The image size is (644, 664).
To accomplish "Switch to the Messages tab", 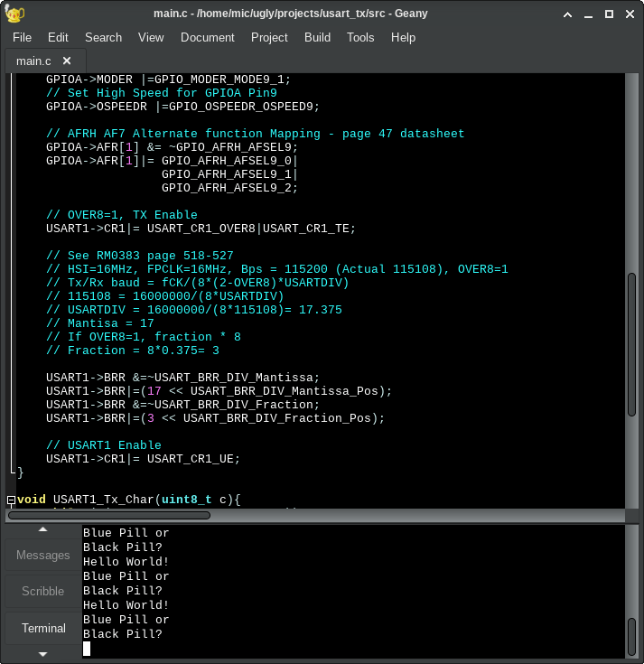I will tap(43, 556).
